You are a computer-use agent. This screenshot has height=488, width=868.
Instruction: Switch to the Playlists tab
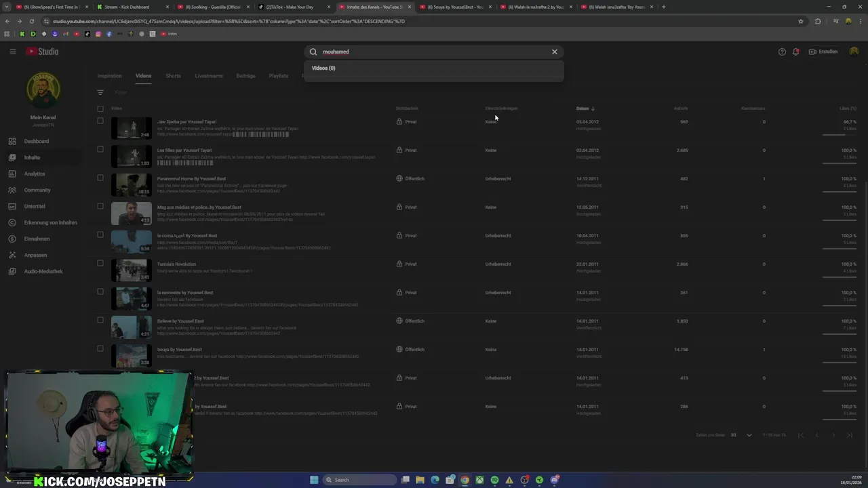(x=278, y=76)
